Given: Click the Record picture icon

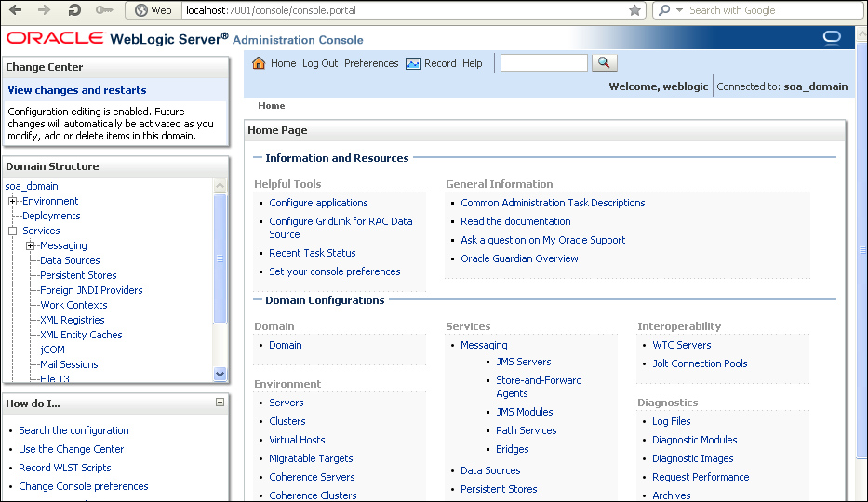Looking at the screenshot, I should pyautogui.click(x=413, y=63).
